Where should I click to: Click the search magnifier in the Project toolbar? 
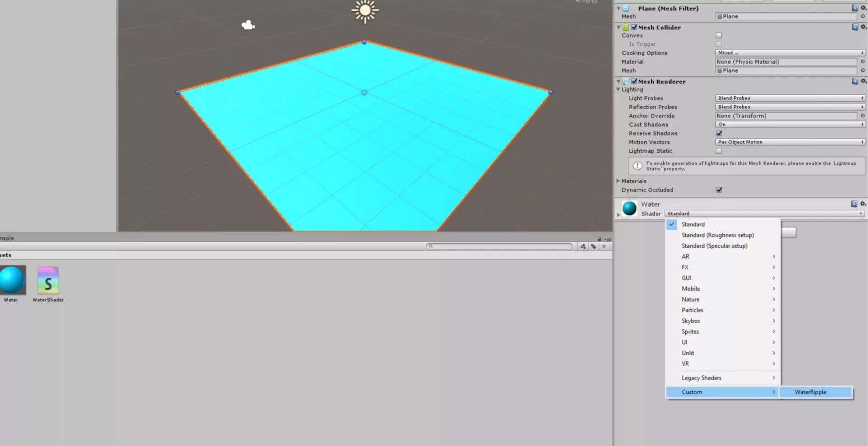(430, 246)
